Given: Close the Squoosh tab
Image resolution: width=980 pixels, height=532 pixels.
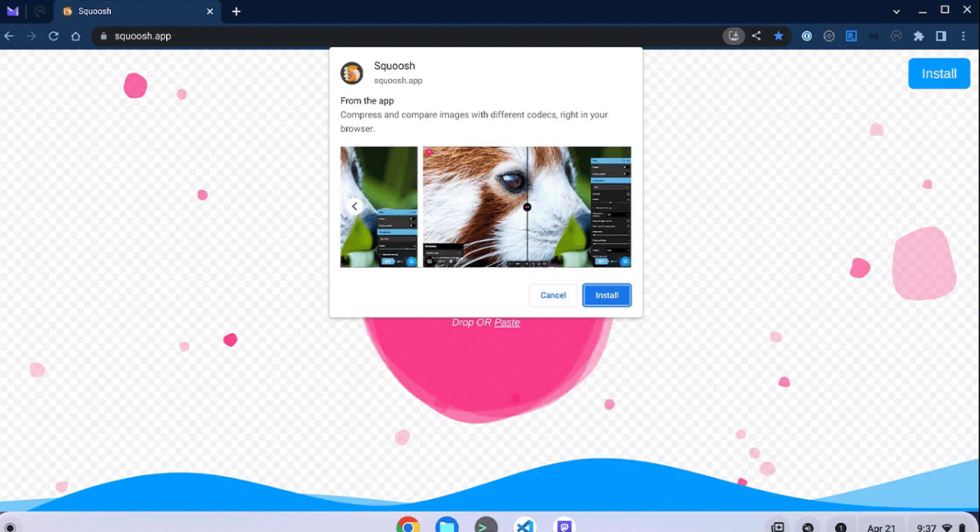Looking at the screenshot, I should 209,11.
